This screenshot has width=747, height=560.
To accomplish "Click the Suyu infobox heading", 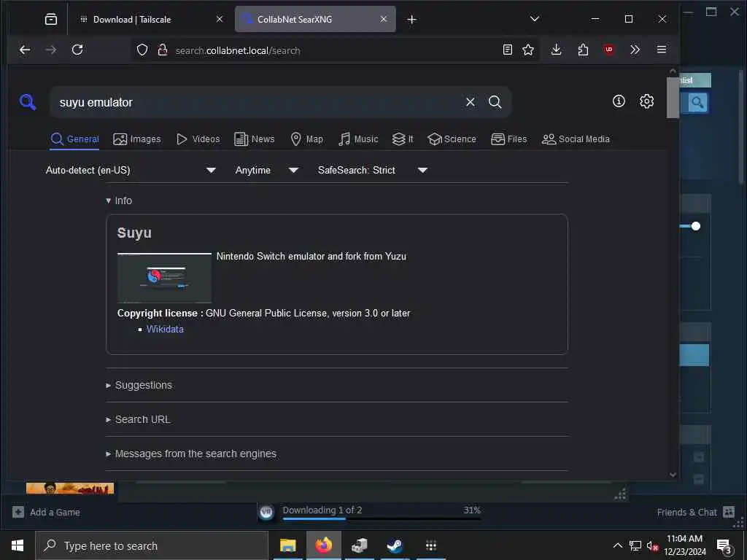I will point(134,233).
